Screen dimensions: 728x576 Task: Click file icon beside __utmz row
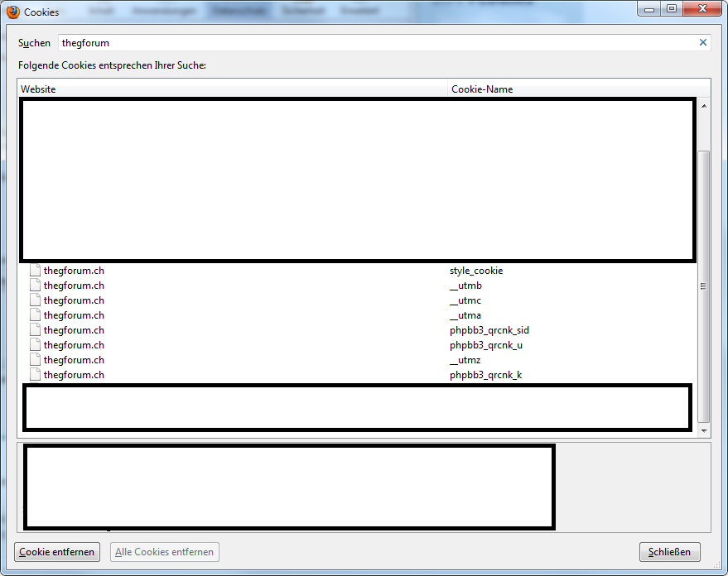coord(35,359)
